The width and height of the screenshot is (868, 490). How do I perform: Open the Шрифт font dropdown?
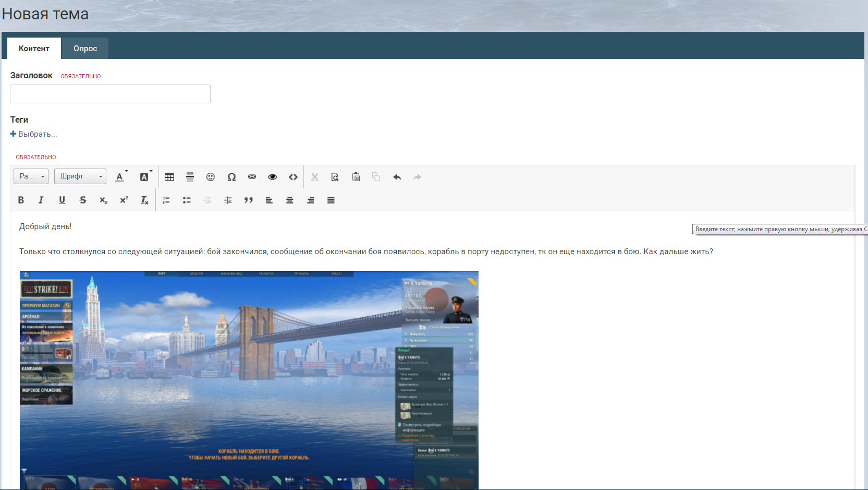click(80, 176)
